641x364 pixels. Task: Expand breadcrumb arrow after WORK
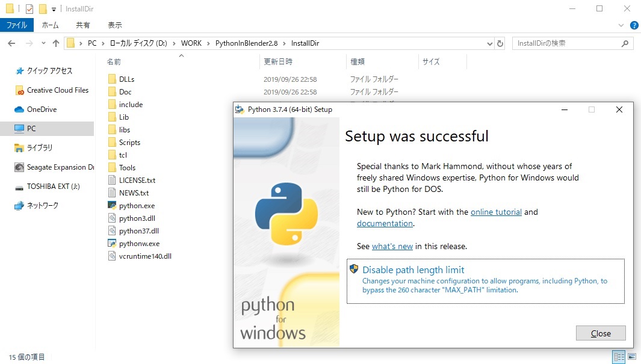click(208, 43)
